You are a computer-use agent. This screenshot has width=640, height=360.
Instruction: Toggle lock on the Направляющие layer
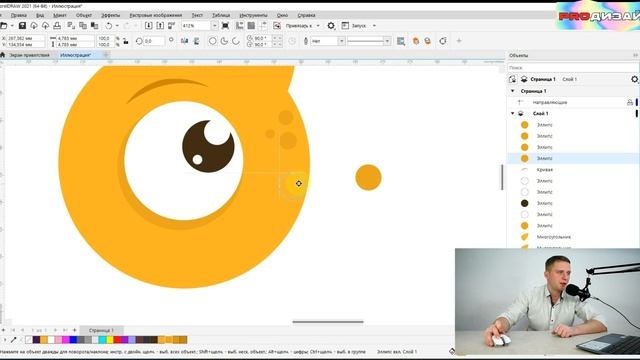[630, 102]
